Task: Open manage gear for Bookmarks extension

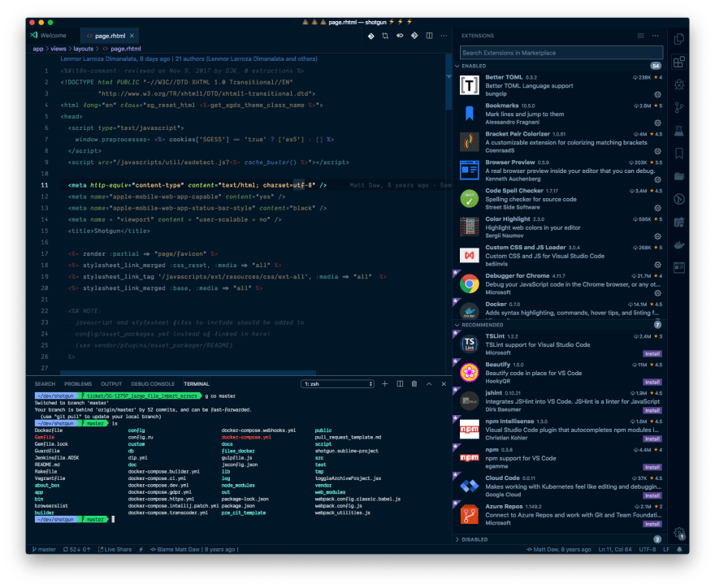Action: tap(657, 123)
